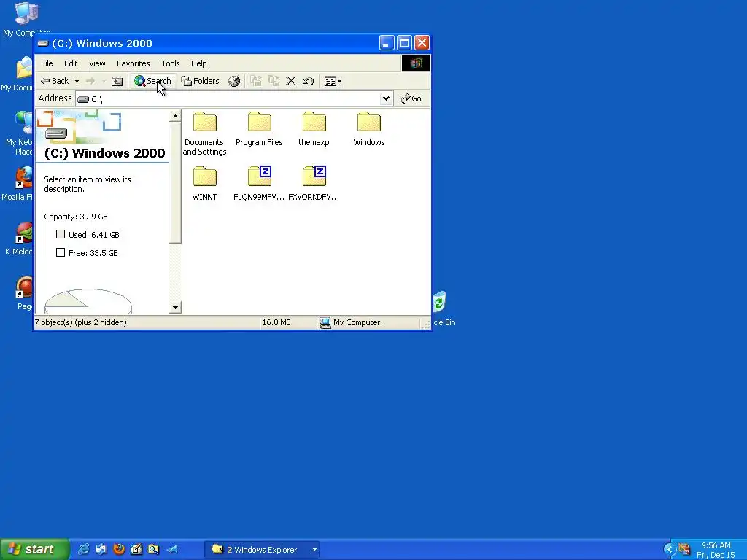Open the History toolbar icon
This screenshot has height=560, width=747.
click(234, 81)
